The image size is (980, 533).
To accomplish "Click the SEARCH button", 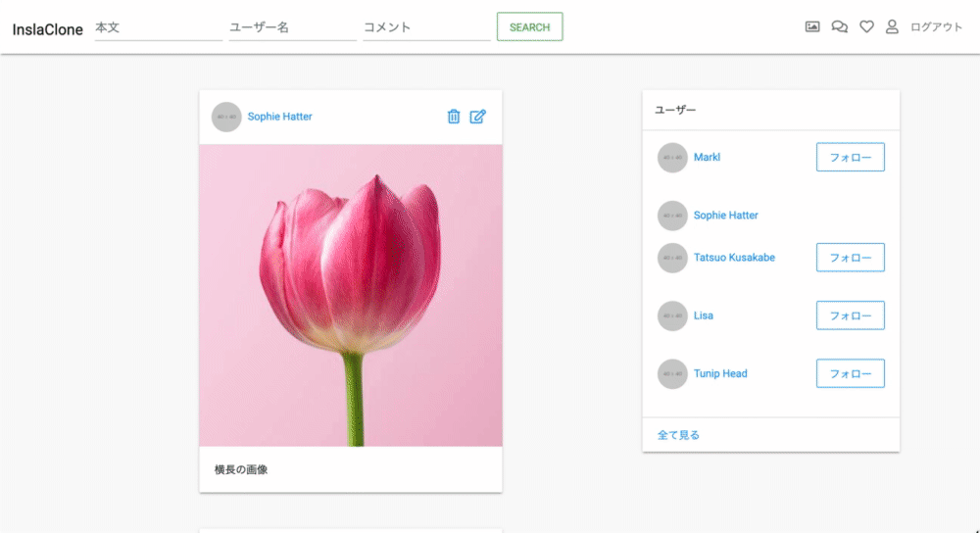I will [529, 26].
